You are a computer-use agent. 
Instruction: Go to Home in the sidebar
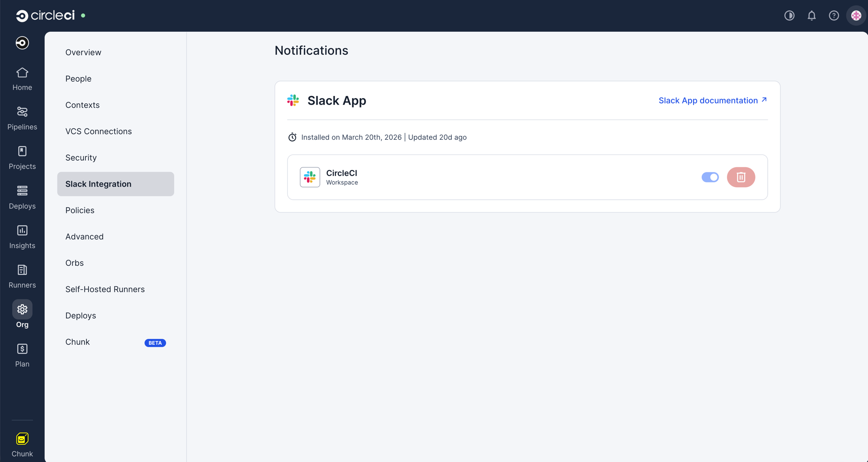22,79
